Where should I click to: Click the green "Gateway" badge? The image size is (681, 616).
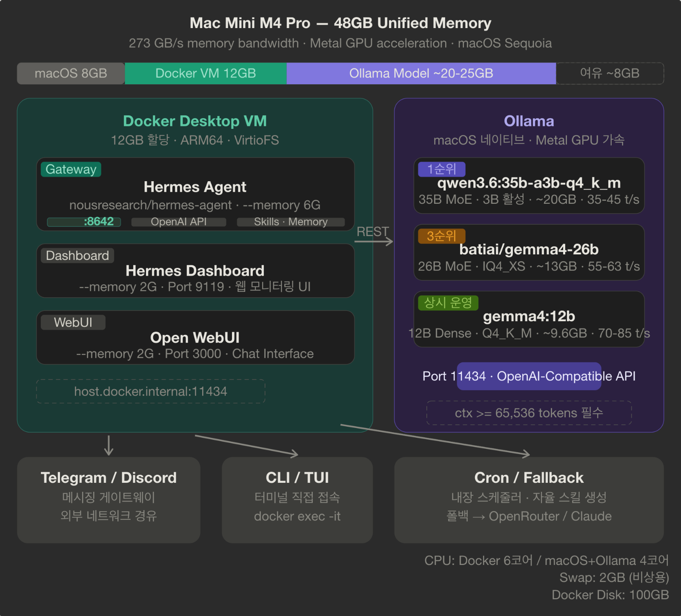tap(71, 169)
